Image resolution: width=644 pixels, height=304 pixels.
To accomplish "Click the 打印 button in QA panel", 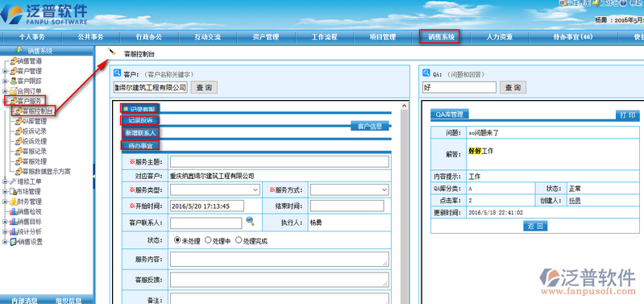I will tap(628, 115).
